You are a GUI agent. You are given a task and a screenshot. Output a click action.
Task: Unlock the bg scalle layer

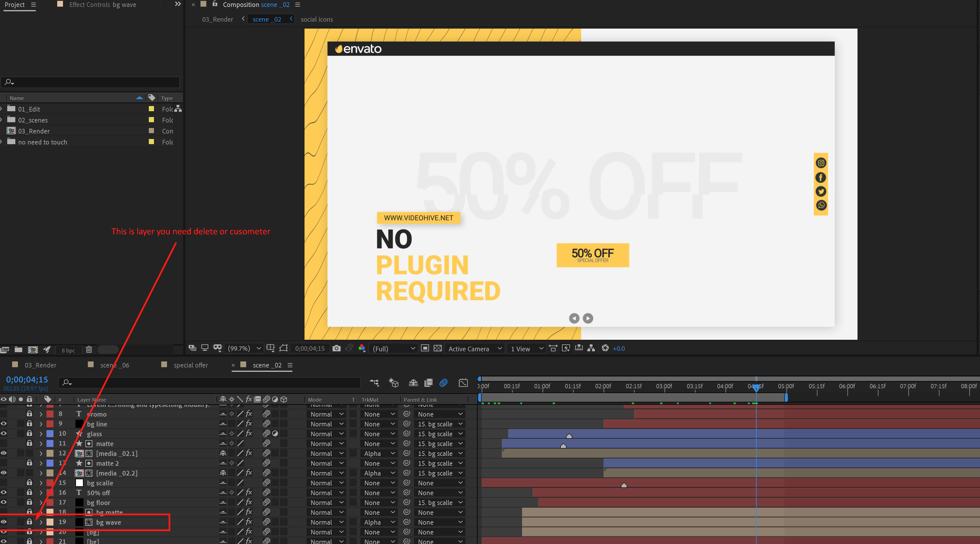tap(29, 482)
